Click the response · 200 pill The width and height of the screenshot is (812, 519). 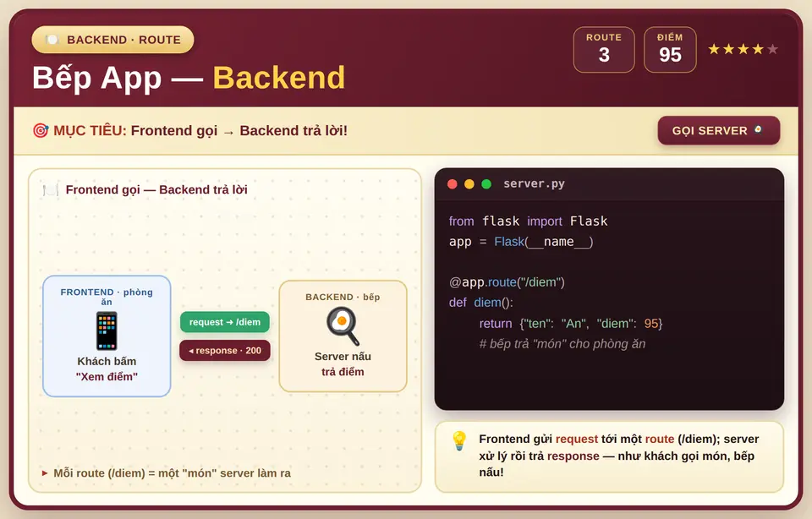click(x=225, y=350)
